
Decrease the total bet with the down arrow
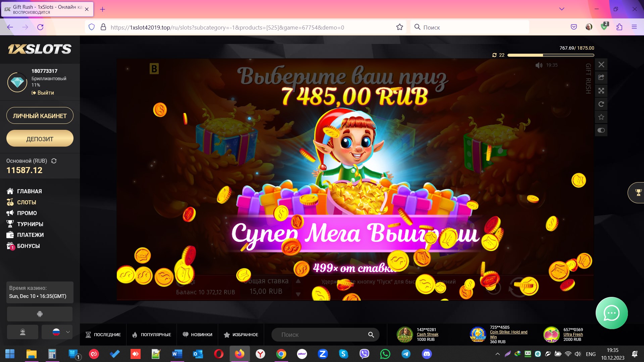pyautogui.click(x=298, y=294)
